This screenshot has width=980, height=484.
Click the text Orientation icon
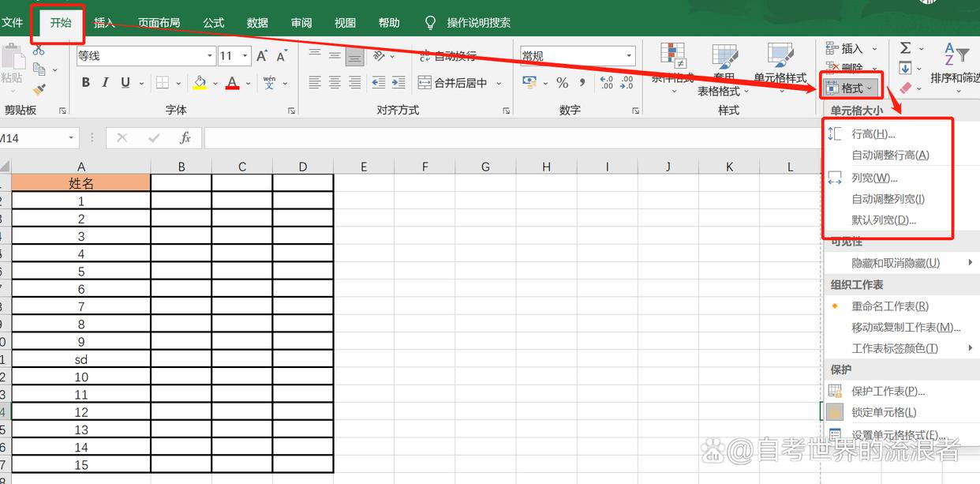380,56
